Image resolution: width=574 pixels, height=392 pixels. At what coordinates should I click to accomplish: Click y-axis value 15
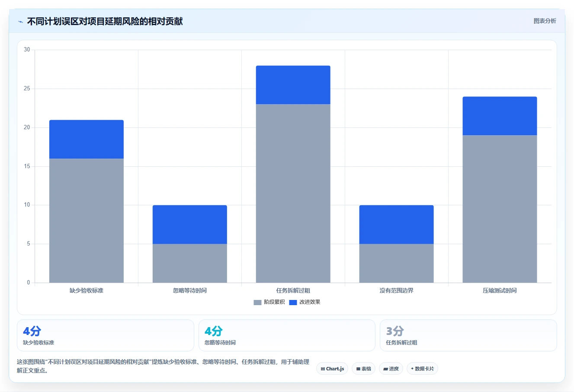tap(27, 166)
